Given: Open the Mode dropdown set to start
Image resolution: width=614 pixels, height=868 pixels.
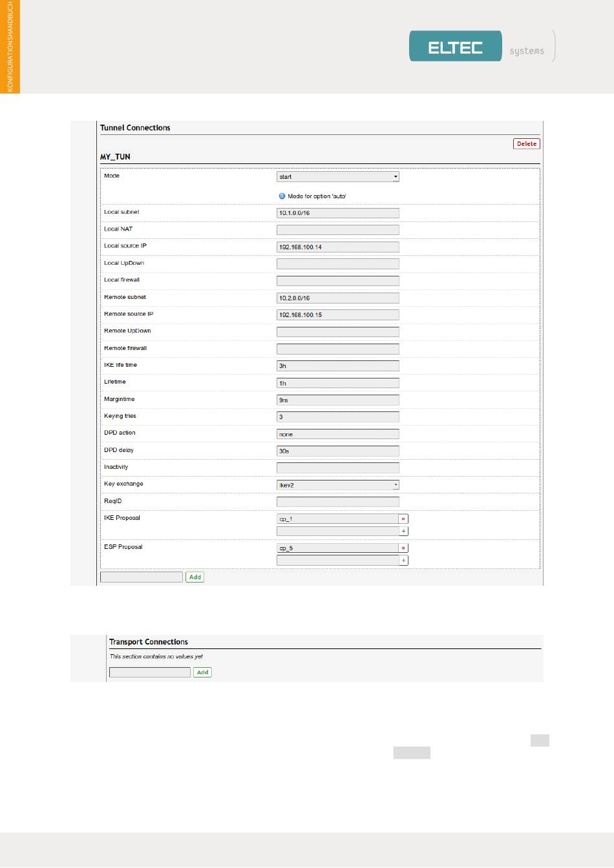Looking at the screenshot, I should coord(337,176).
